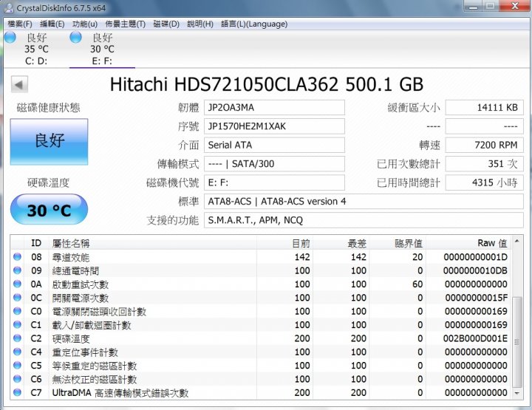Click the health status orb for E: F: disk
This screenshot has width=532, height=410.
click(75, 37)
